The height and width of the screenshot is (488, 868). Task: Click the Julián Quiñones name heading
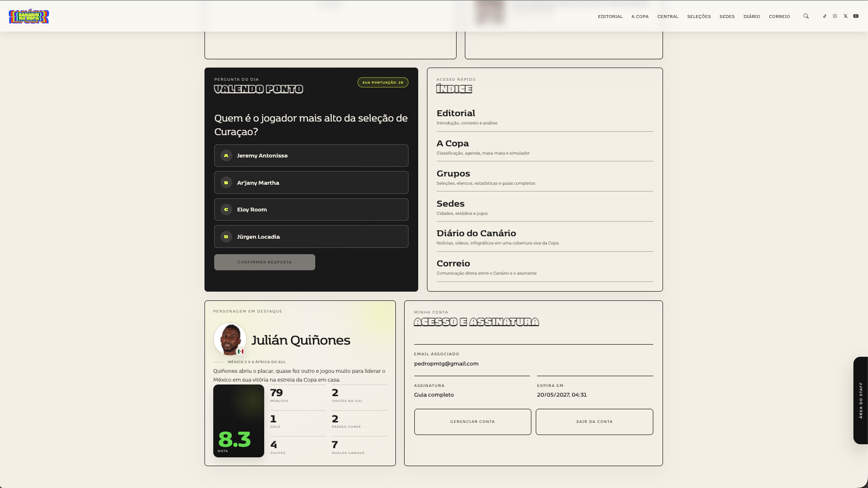pyautogui.click(x=301, y=340)
